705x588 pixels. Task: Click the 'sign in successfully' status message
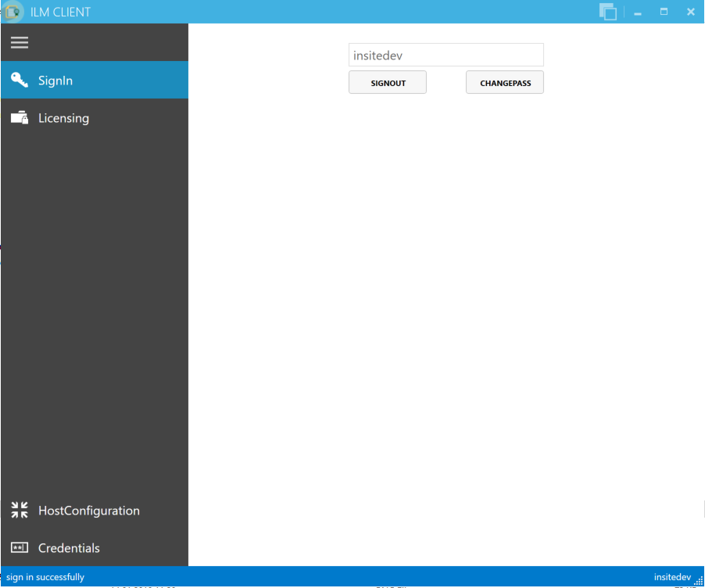tap(45, 577)
